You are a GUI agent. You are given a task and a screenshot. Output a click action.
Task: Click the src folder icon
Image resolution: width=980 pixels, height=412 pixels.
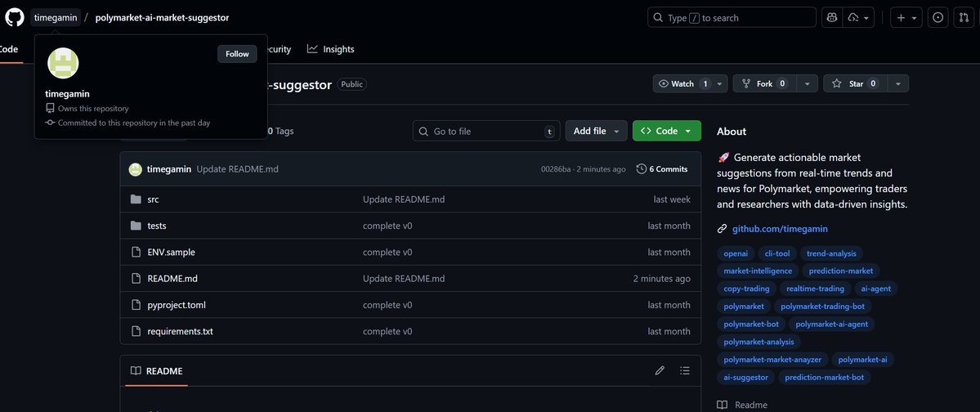(x=136, y=199)
